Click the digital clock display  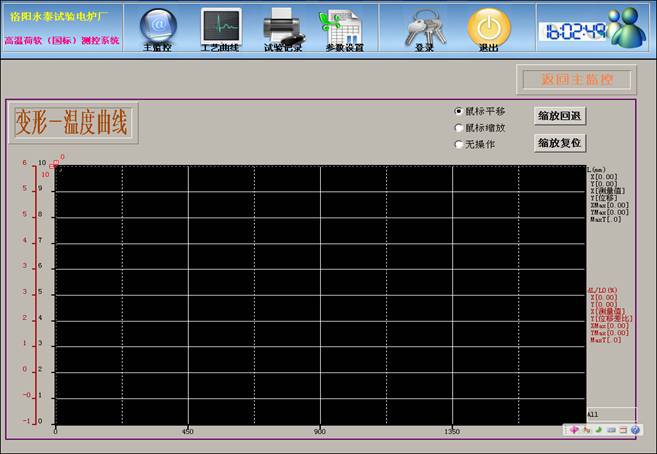[x=575, y=30]
